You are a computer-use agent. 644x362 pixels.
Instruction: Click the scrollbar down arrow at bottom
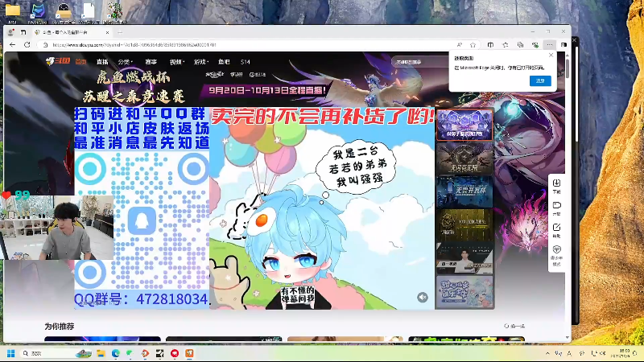click(x=568, y=338)
